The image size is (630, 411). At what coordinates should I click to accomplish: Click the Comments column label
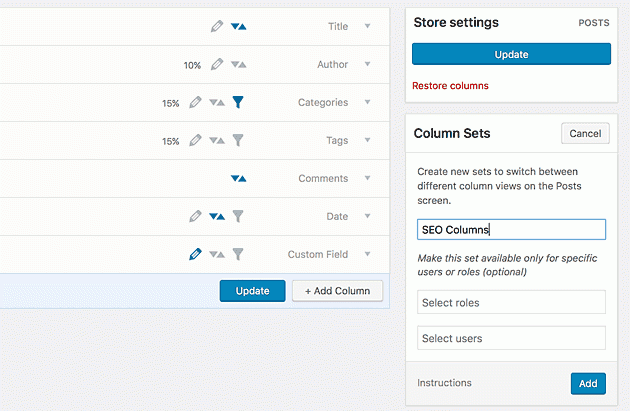[x=323, y=178]
